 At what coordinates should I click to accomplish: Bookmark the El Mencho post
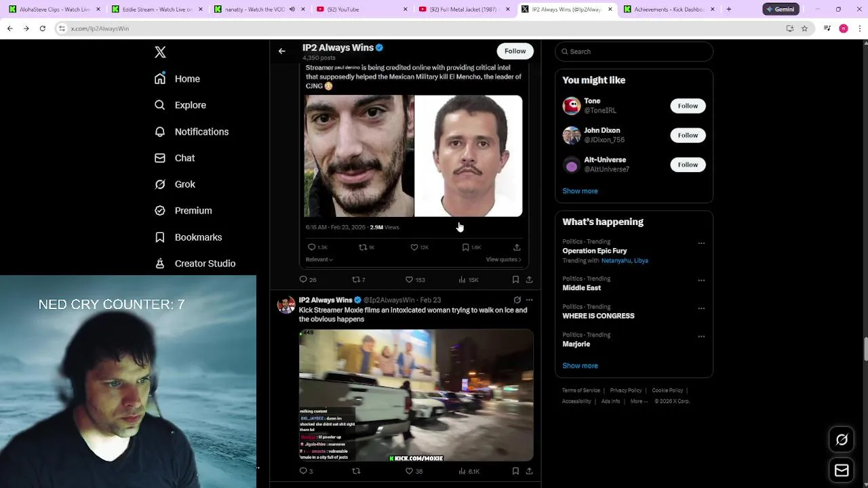click(515, 279)
